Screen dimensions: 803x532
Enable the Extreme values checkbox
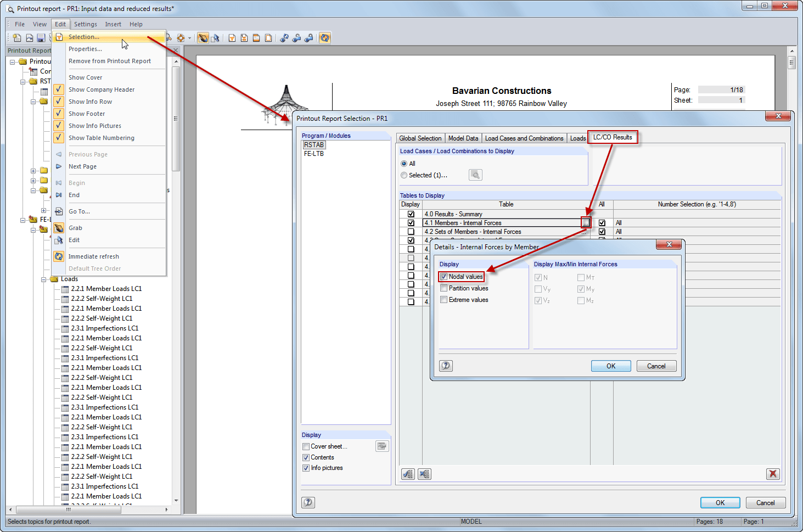[x=443, y=300]
